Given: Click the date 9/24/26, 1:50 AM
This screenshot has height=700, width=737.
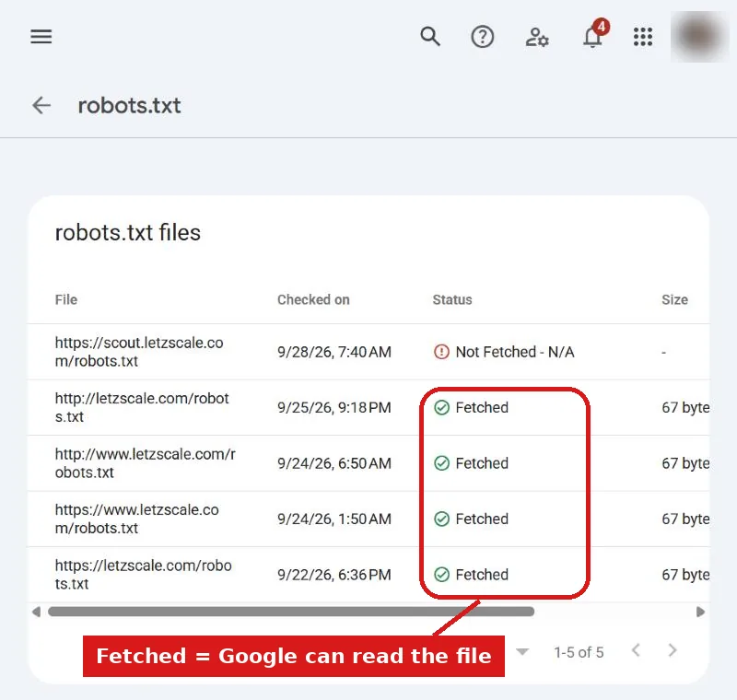Looking at the screenshot, I should pyautogui.click(x=334, y=519).
